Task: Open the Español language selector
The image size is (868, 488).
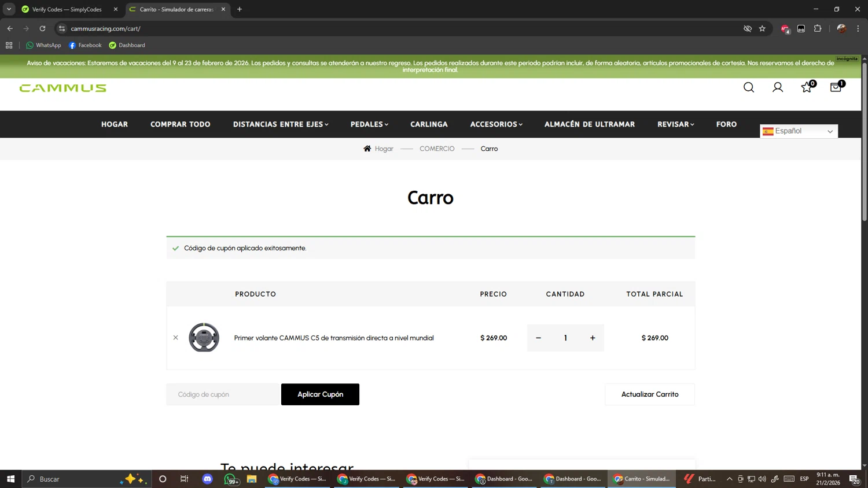Action: click(x=799, y=131)
